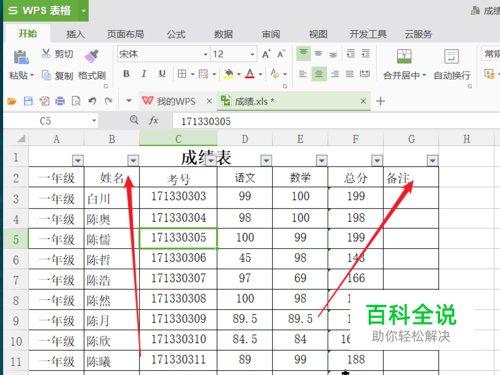500x375 pixels.
Task: Click the clear formatting eraser icon
Action: [x=275, y=74]
